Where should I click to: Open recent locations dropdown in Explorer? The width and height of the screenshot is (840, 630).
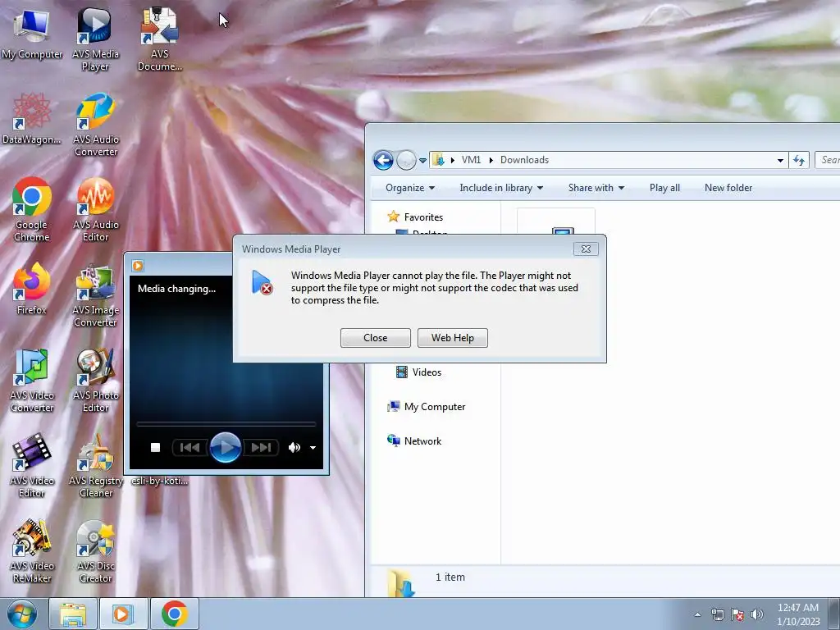point(422,160)
